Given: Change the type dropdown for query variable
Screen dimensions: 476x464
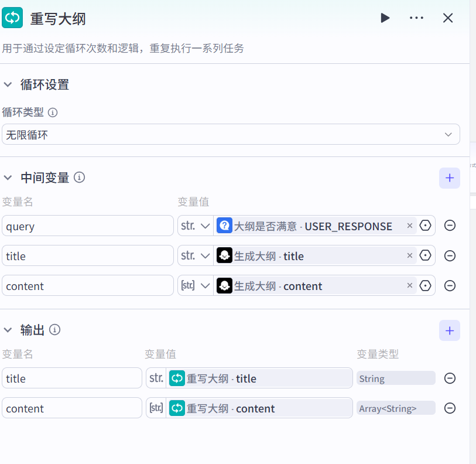Looking at the screenshot, I should (x=196, y=226).
